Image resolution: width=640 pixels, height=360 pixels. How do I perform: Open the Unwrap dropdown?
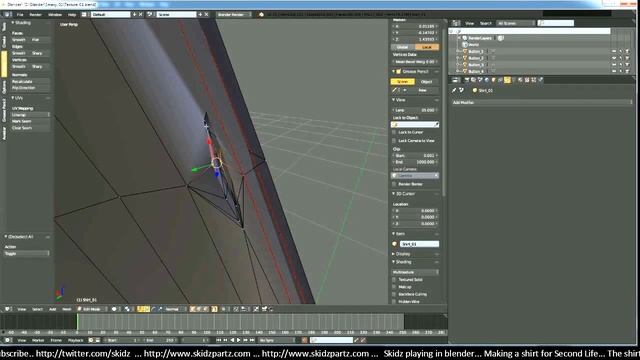30,115
